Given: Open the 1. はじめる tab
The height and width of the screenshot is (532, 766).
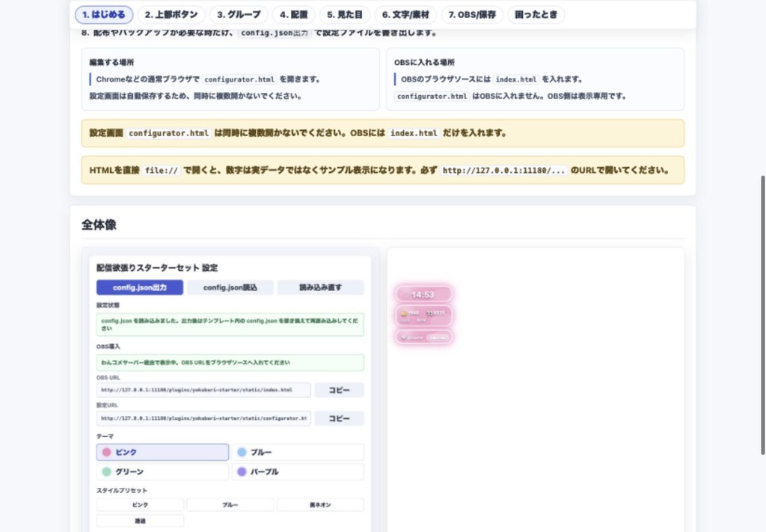Looking at the screenshot, I should click(103, 15).
